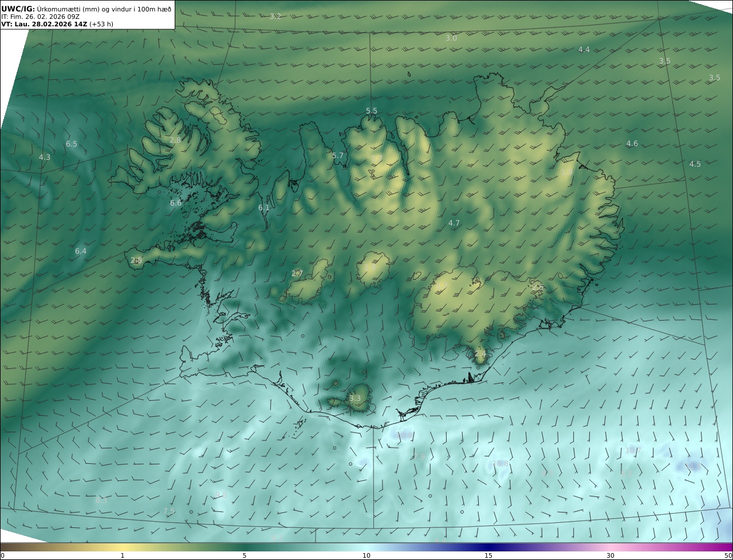Click the 4.7 value on the map

coord(454,223)
